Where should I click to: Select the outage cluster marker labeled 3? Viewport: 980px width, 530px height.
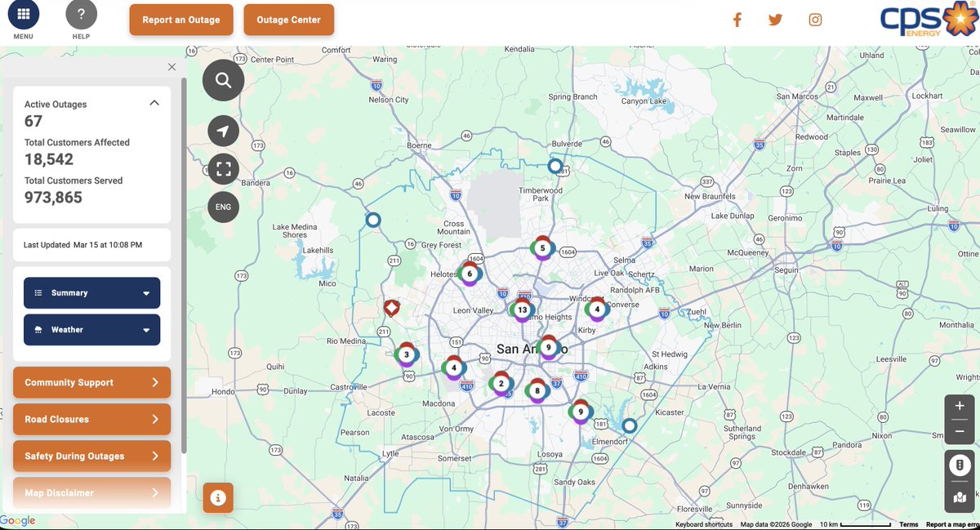pyautogui.click(x=406, y=354)
